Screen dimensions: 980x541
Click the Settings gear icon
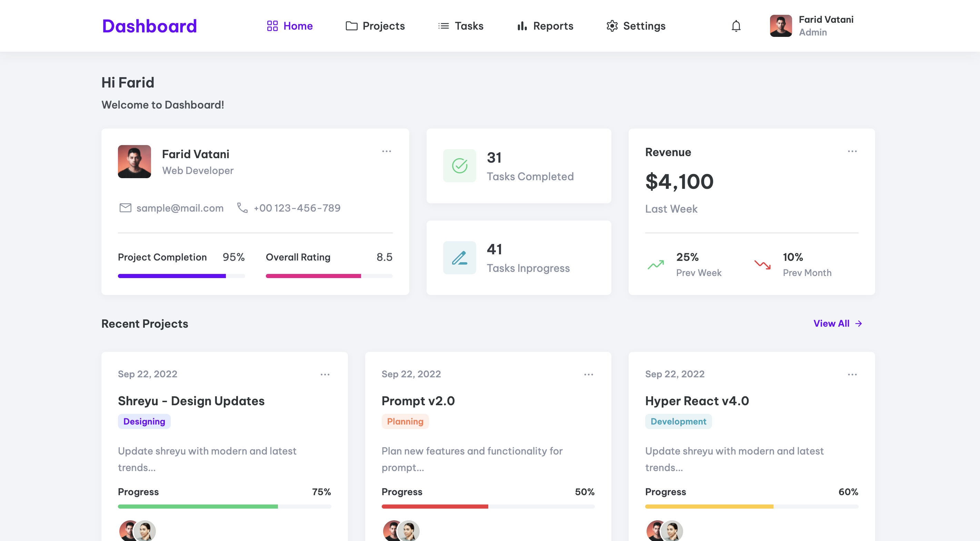tap(612, 26)
